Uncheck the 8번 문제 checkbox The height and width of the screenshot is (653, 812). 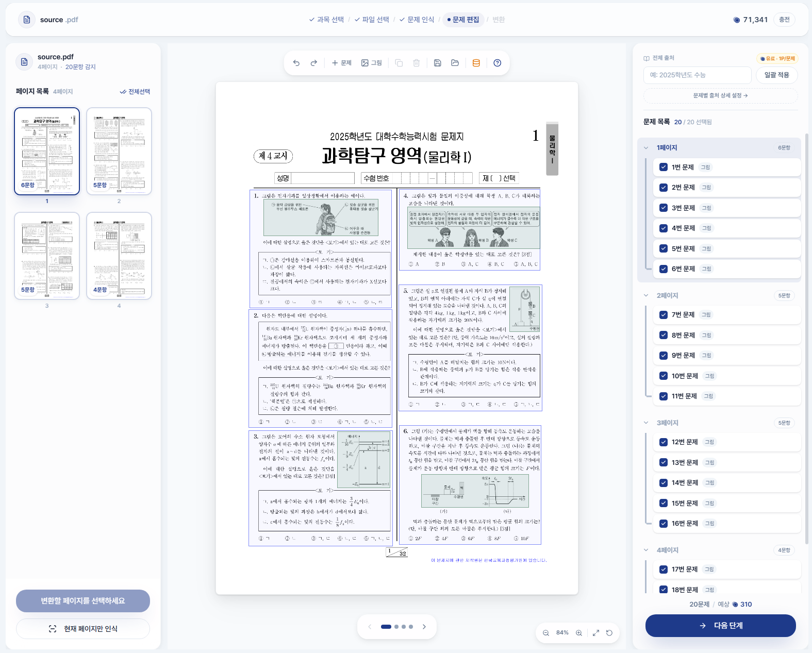(664, 335)
